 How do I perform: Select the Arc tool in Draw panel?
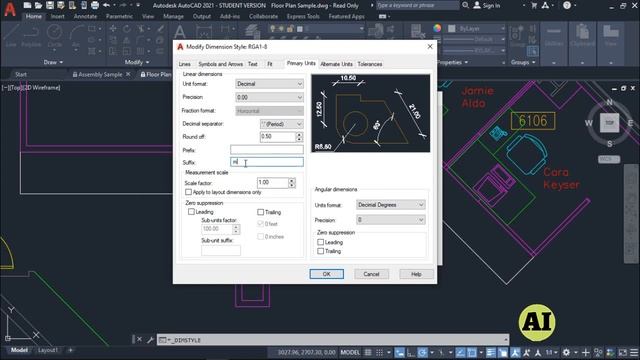point(76,36)
